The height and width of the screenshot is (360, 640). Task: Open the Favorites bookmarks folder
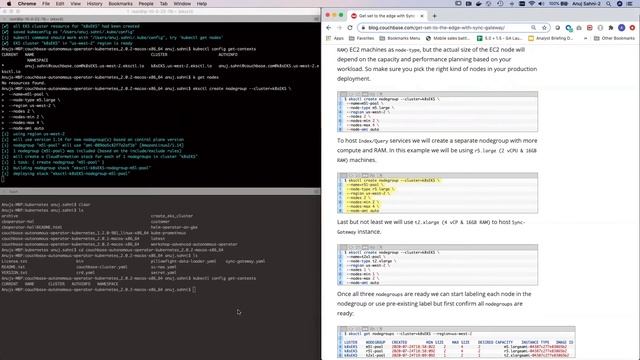(362, 38)
